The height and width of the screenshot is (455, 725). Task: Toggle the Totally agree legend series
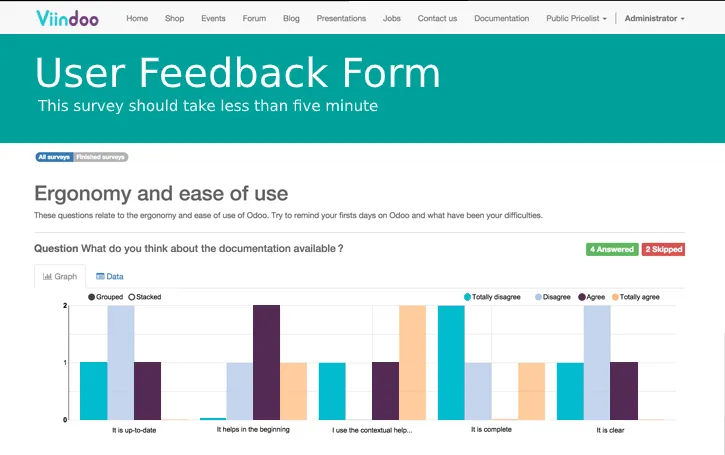[x=636, y=297]
